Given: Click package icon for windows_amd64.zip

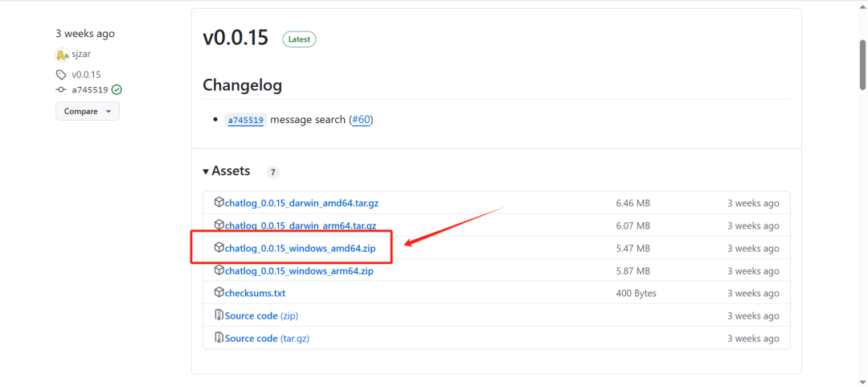Looking at the screenshot, I should (219, 248).
